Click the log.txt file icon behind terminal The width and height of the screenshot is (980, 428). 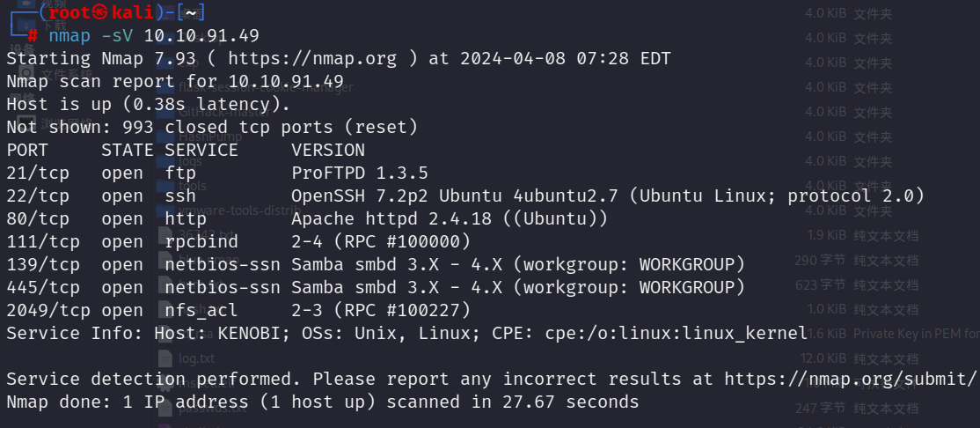[x=165, y=358]
